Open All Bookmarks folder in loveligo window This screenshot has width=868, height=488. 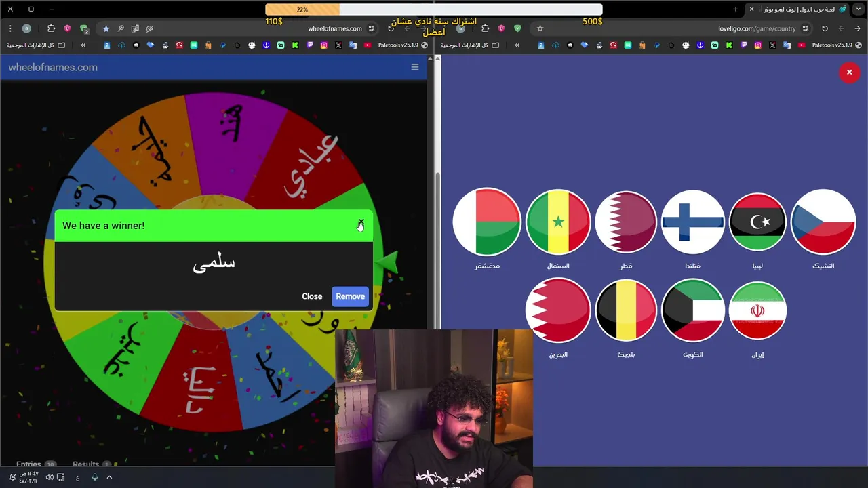click(470, 45)
